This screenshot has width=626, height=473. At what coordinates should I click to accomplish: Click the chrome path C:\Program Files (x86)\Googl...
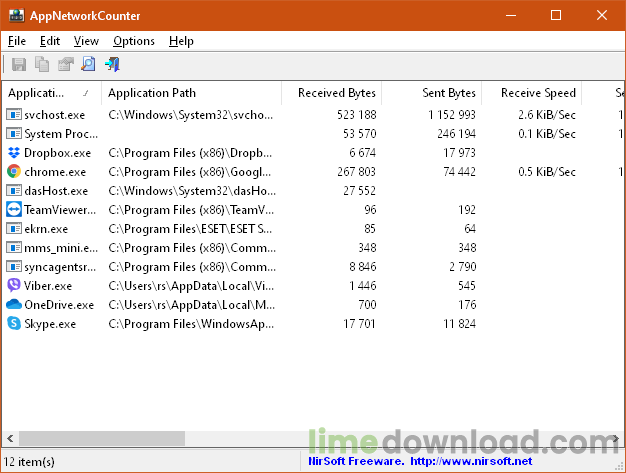pos(190,172)
